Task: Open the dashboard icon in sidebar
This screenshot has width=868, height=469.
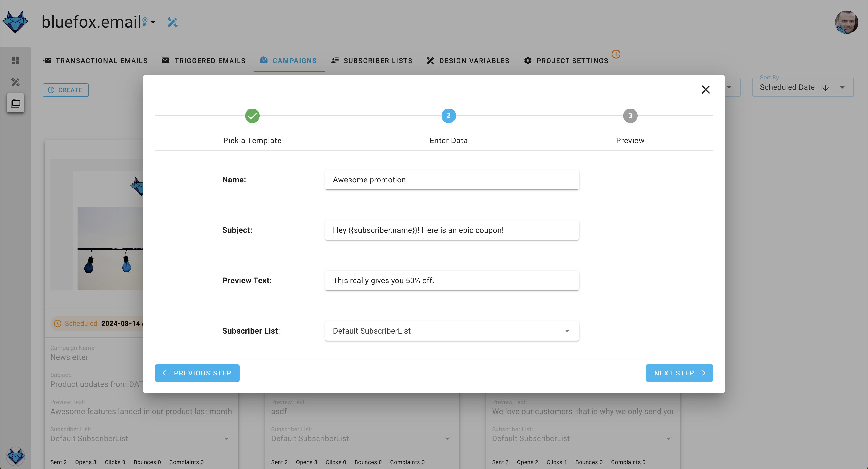Action: [15, 61]
